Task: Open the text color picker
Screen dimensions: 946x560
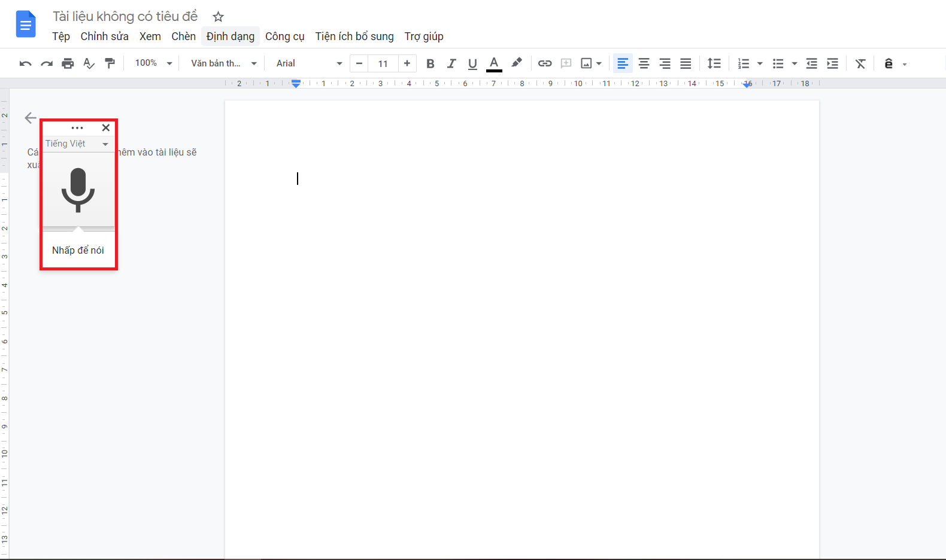Action: click(x=494, y=63)
